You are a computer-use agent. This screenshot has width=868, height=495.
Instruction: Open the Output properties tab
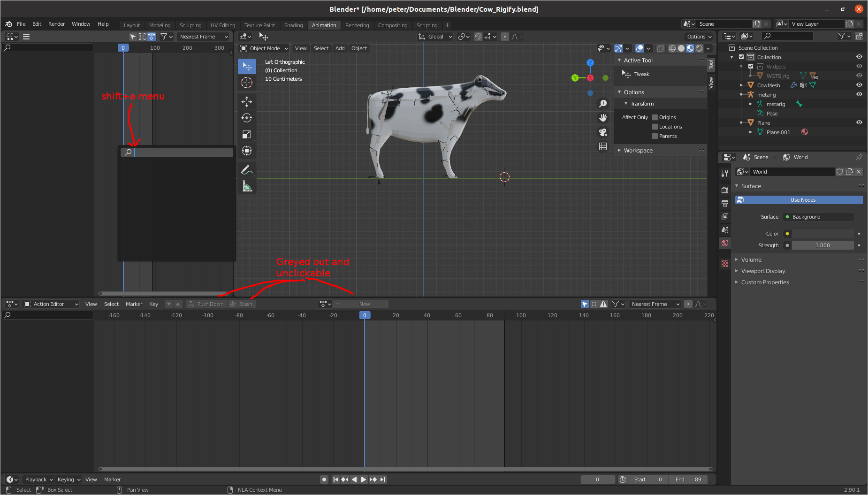[x=725, y=203]
